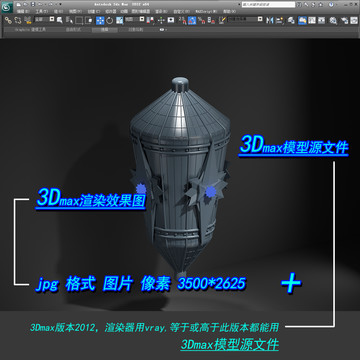
Task: Open the Schematic View icon
Action: pyautogui.click(x=321, y=20)
